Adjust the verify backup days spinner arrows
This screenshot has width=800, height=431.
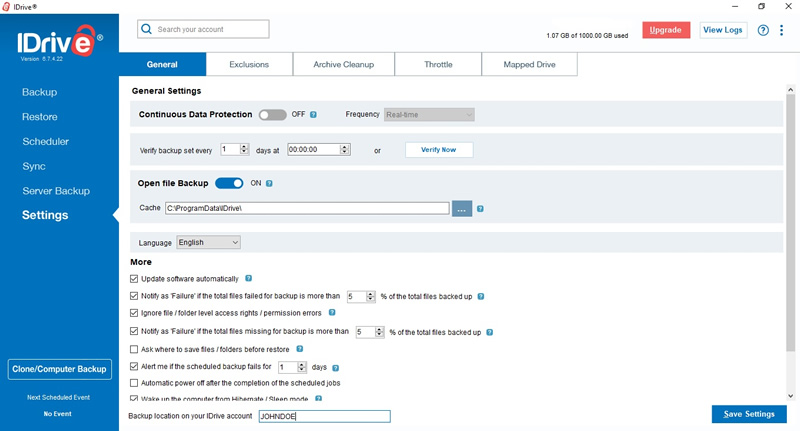(244, 149)
